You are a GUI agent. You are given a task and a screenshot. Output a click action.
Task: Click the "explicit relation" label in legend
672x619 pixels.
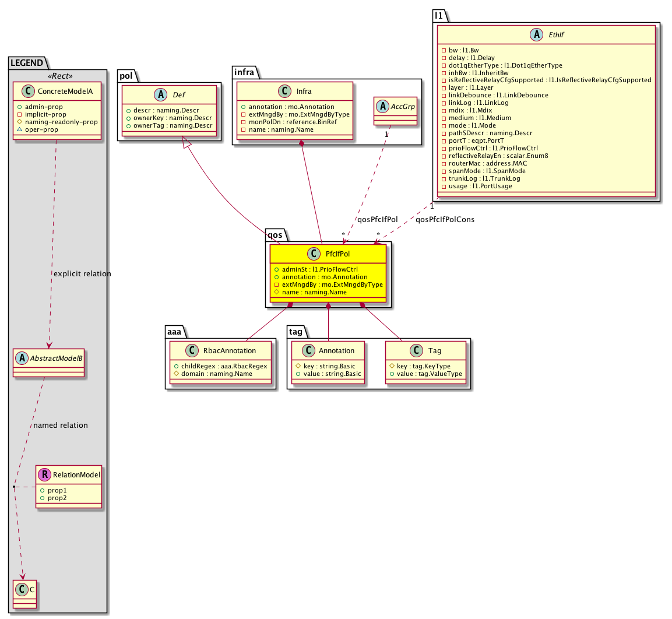[x=82, y=273]
